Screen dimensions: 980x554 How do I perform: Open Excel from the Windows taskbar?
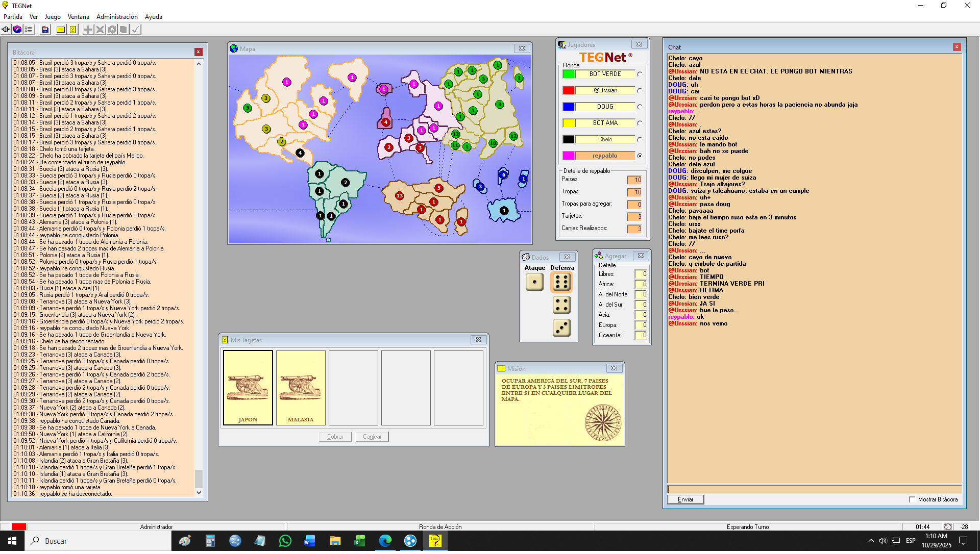click(x=360, y=541)
